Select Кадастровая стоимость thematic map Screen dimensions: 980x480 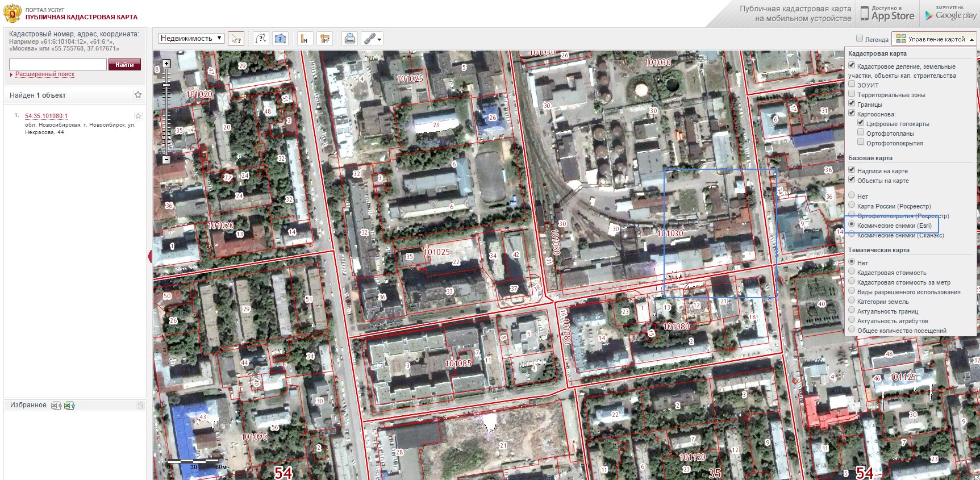coord(852,272)
